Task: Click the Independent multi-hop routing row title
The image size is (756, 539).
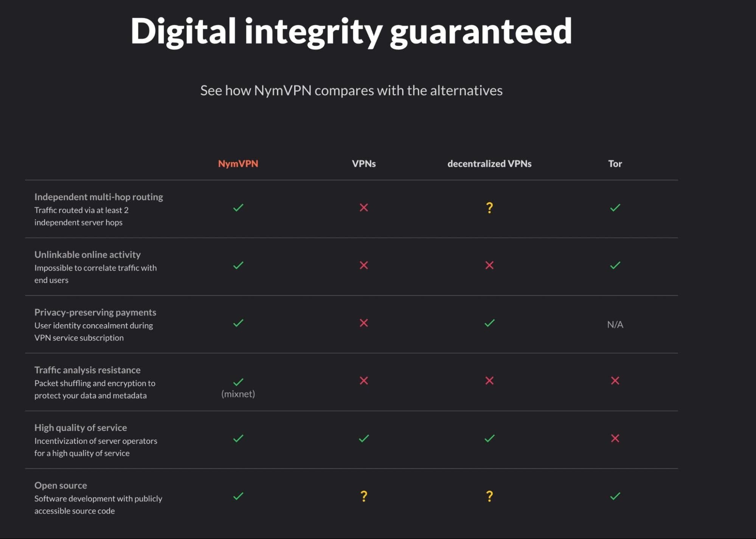Action: coord(99,197)
